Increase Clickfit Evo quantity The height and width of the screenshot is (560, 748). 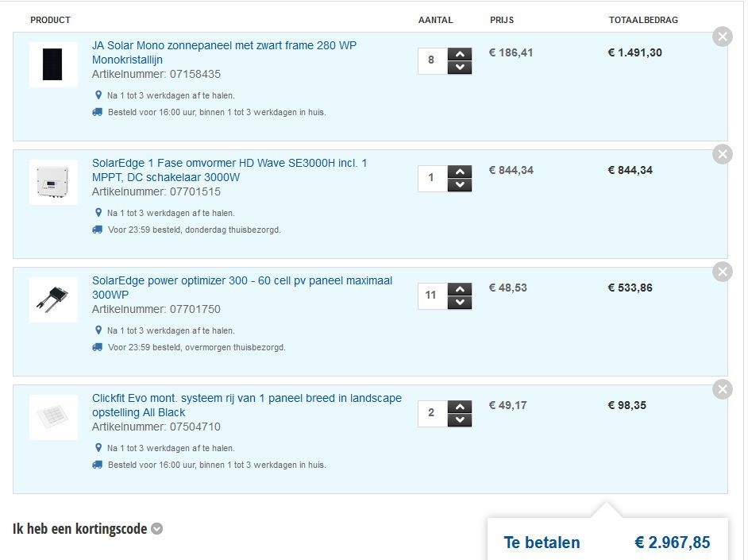click(x=460, y=407)
